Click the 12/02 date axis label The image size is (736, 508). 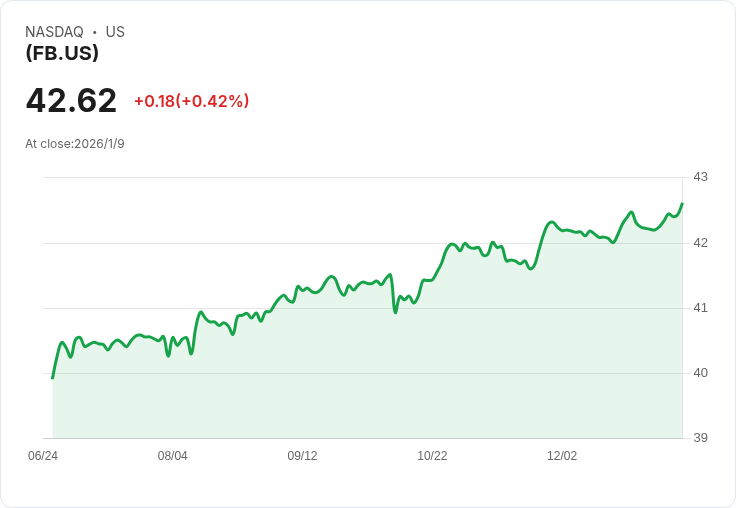click(562, 456)
